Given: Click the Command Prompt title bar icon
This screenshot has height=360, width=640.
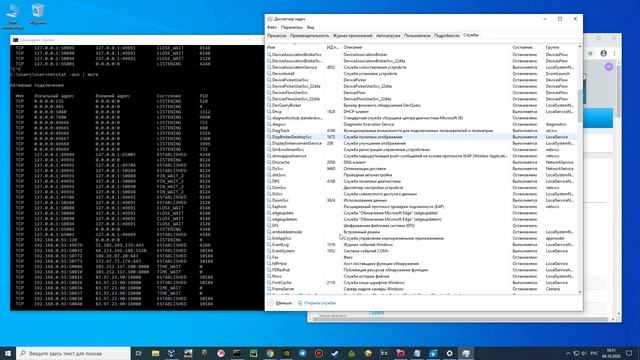Looking at the screenshot, I should tap(16, 40).
